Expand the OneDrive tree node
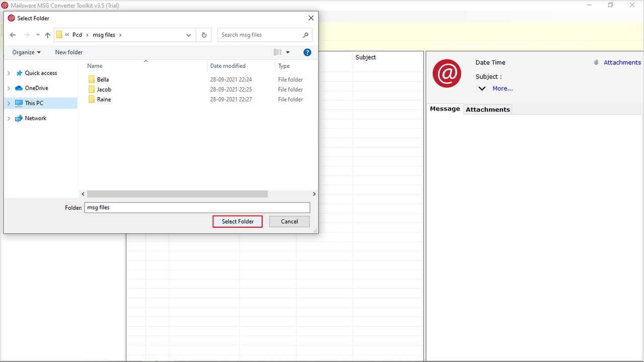Viewport: 644px width, 362px height. (9, 88)
